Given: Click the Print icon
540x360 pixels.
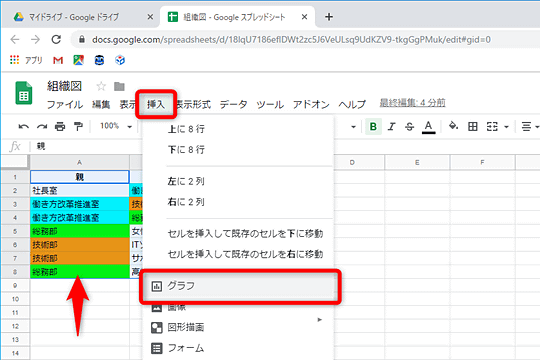Looking at the screenshot, I should [x=60, y=127].
